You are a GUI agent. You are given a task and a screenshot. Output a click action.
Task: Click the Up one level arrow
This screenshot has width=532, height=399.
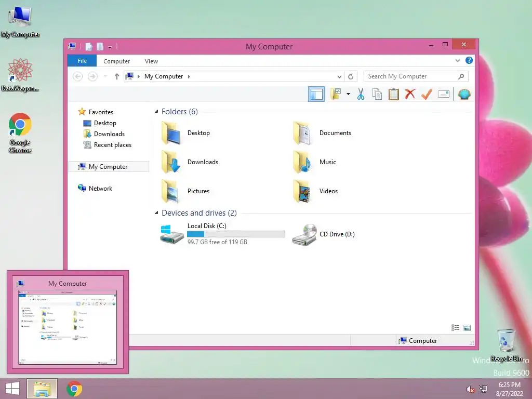(x=117, y=76)
